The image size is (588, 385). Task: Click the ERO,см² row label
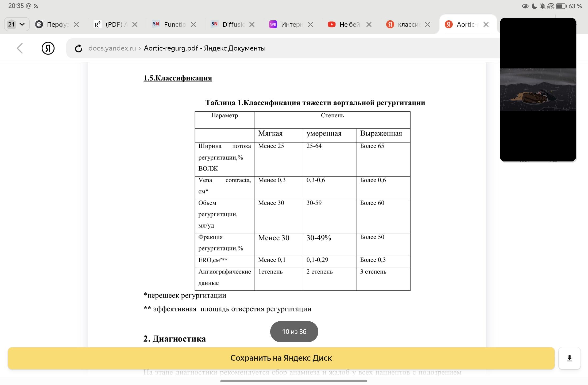click(225, 262)
